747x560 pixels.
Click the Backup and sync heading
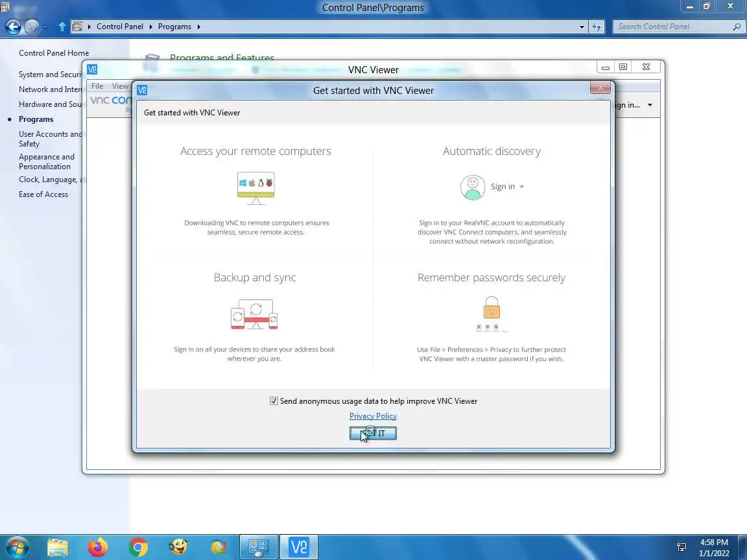(255, 277)
